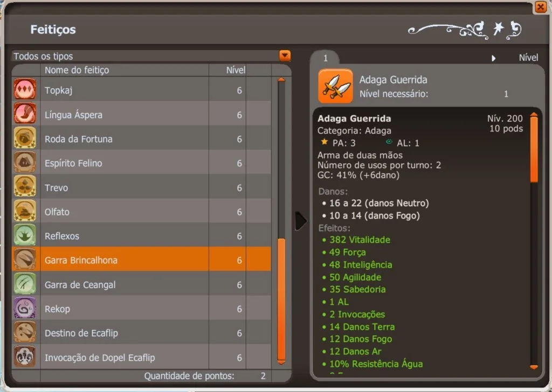Screen dimensions: 552x392
Task: Select the Destino de Ecaflip row
Action: pyautogui.click(x=142, y=332)
